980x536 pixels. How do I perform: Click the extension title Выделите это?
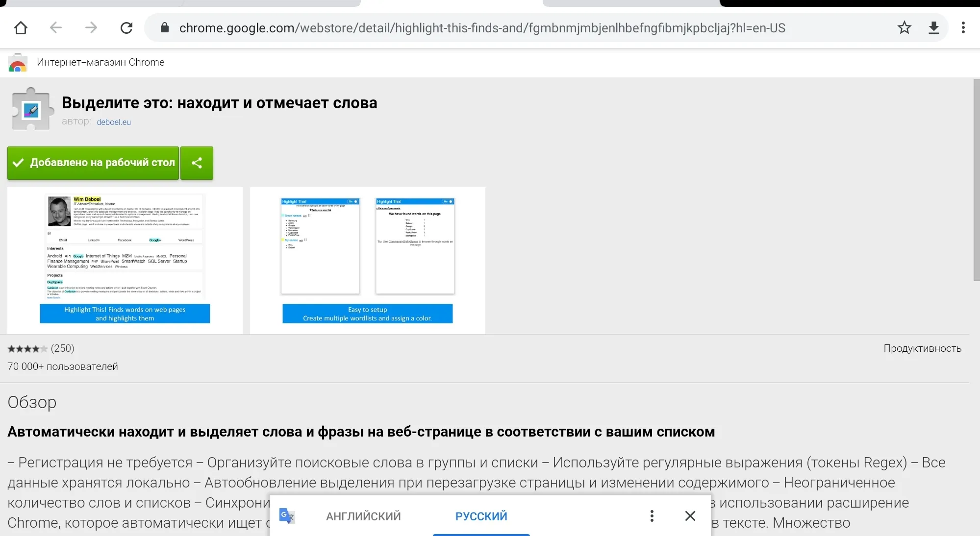(219, 103)
